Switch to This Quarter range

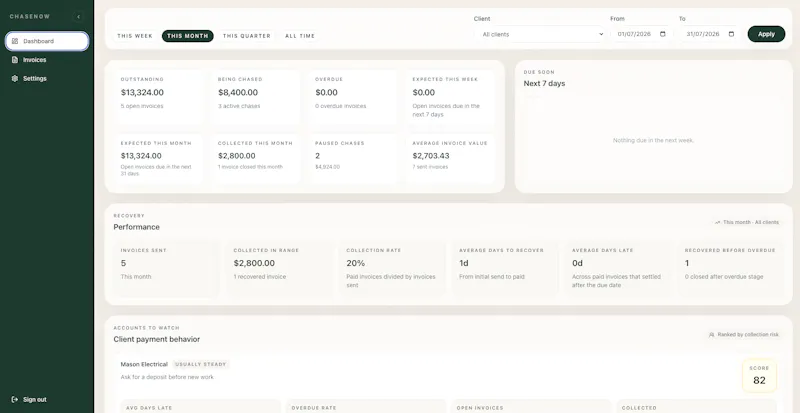click(x=247, y=36)
